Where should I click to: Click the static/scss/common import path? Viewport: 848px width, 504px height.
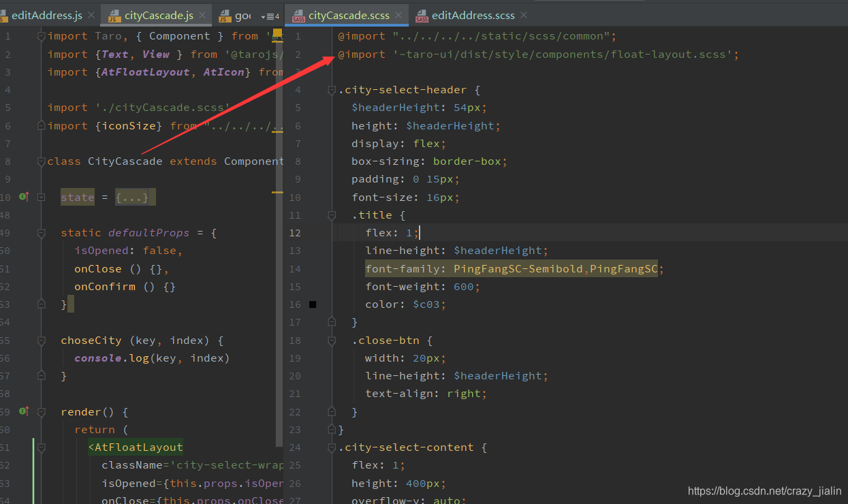501,35
